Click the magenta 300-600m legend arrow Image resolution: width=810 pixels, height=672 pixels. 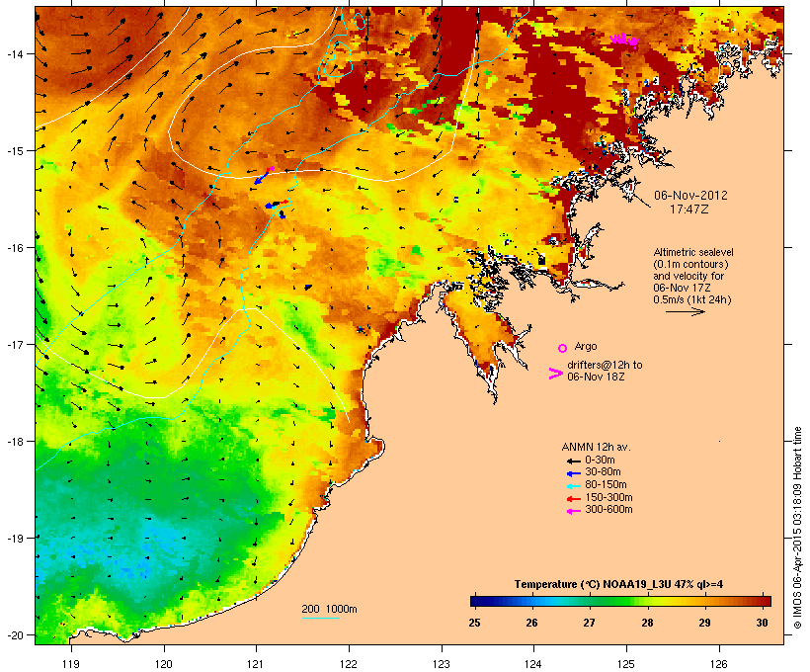coord(573,511)
